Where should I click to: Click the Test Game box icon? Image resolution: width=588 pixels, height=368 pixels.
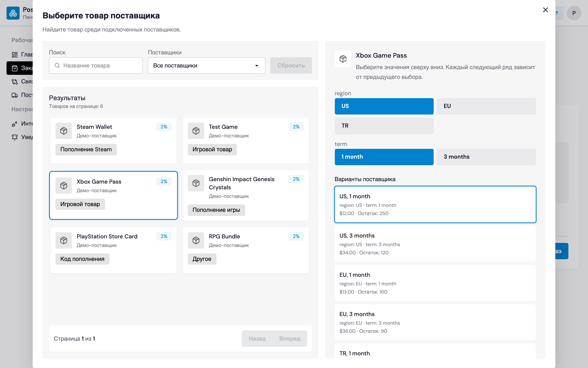click(196, 131)
